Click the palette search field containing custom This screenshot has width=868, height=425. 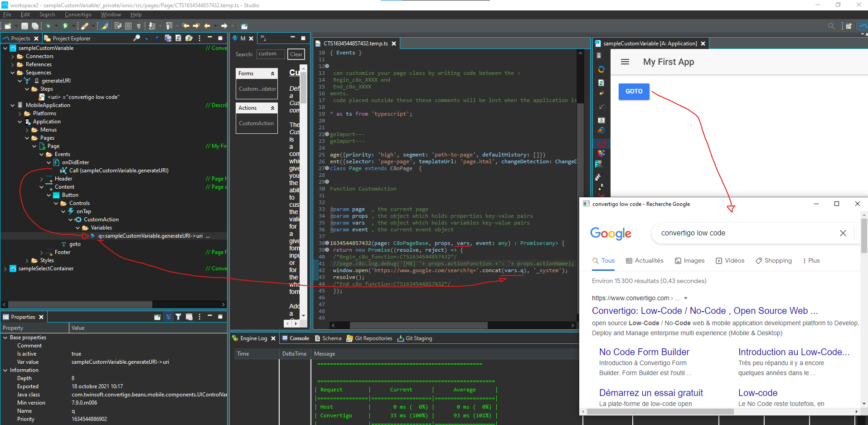(270, 54)
